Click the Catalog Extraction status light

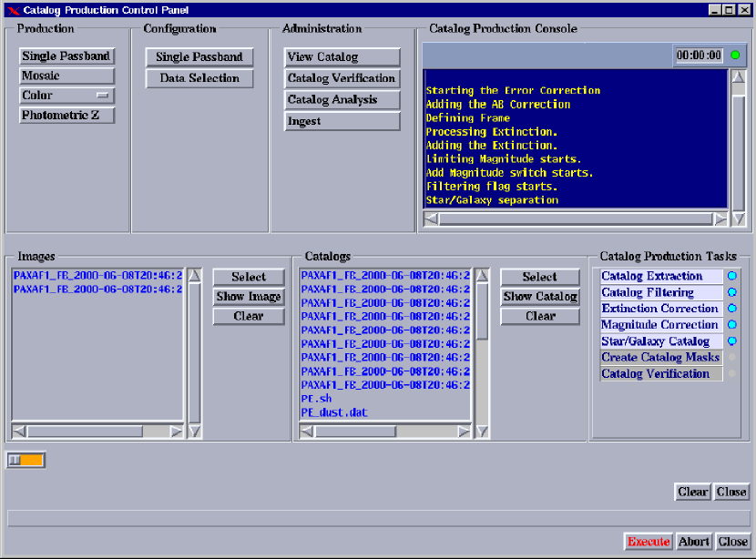coord(731,276)
